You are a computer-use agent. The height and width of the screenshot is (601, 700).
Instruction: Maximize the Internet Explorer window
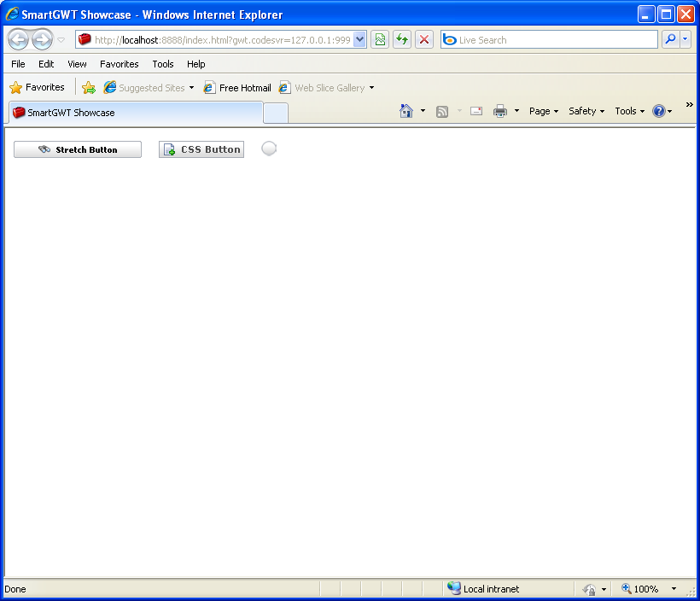[666, 15]
